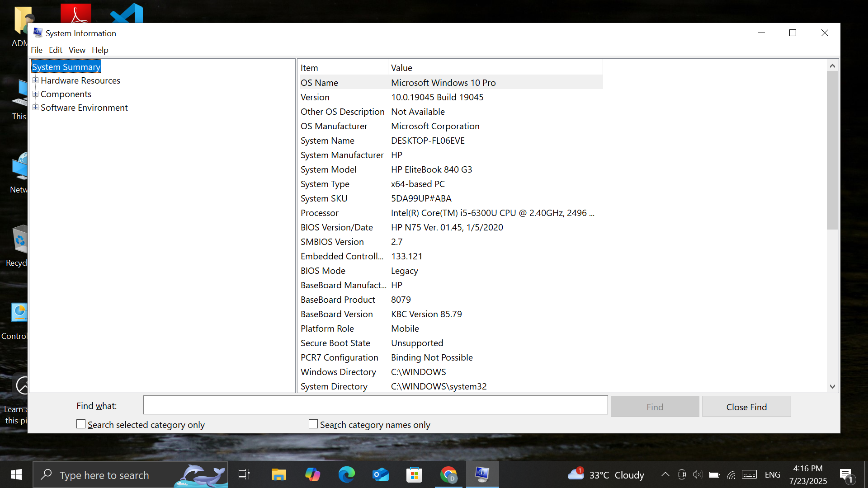This screenshot has width=868, height=488.
Task: Enable Search selected category only checkbox
Action: coord(81,424)
